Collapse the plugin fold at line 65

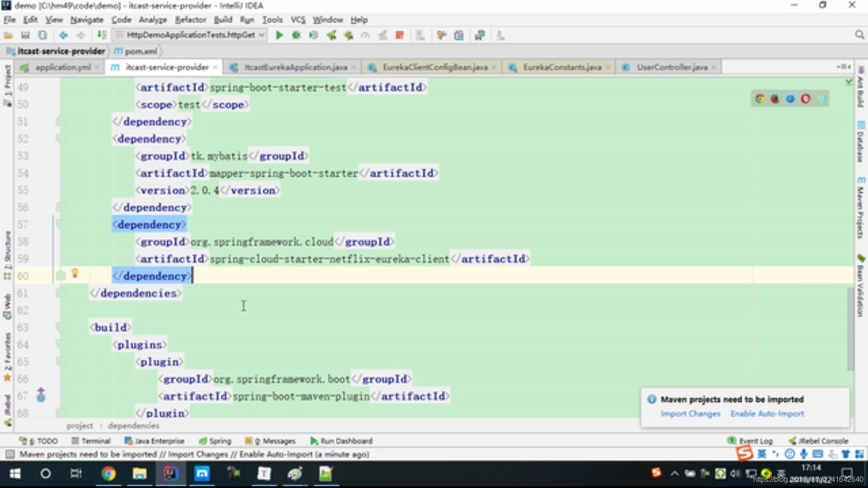point(60,362)
